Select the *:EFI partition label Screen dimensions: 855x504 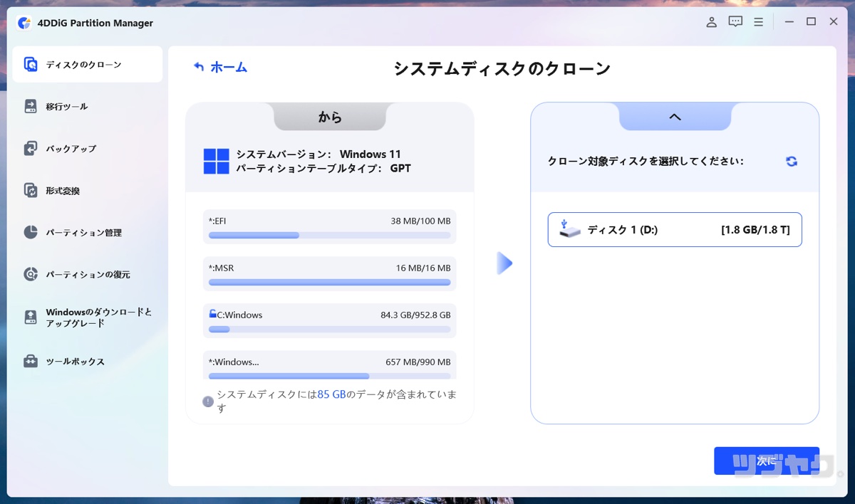(x=217, y=221)
